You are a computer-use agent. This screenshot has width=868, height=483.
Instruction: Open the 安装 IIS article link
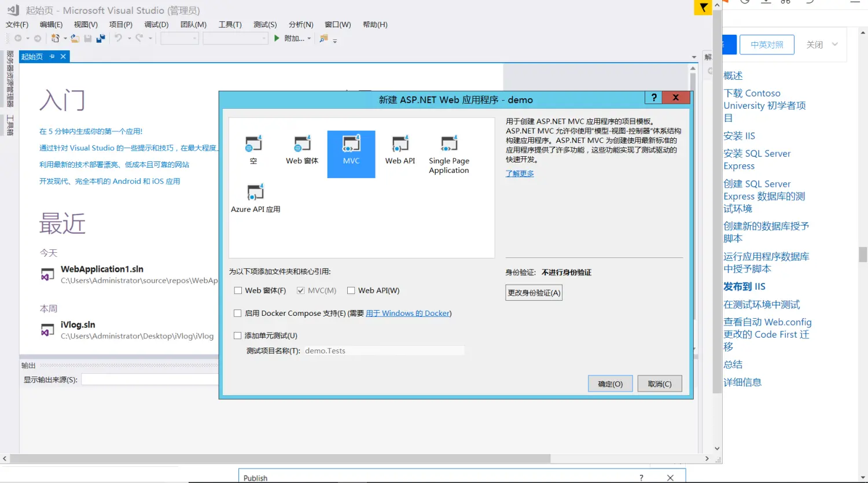click(739, 136)
